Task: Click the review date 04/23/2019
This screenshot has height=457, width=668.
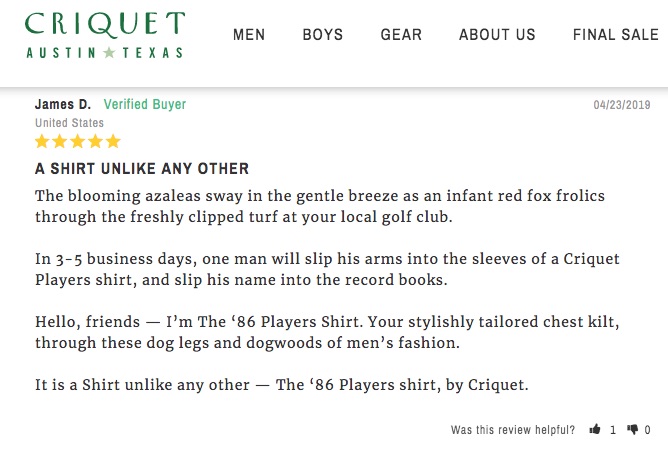Action: (622, 105)
